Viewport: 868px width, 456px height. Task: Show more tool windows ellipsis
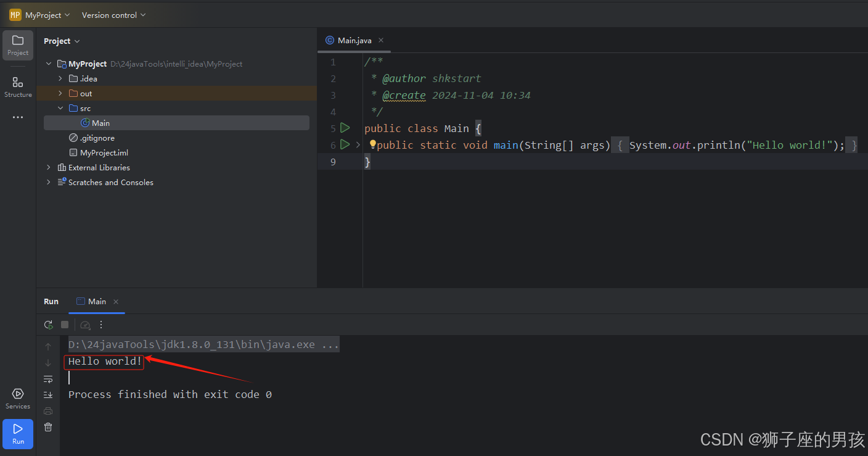pyautogui.click(x=18, y=117)
